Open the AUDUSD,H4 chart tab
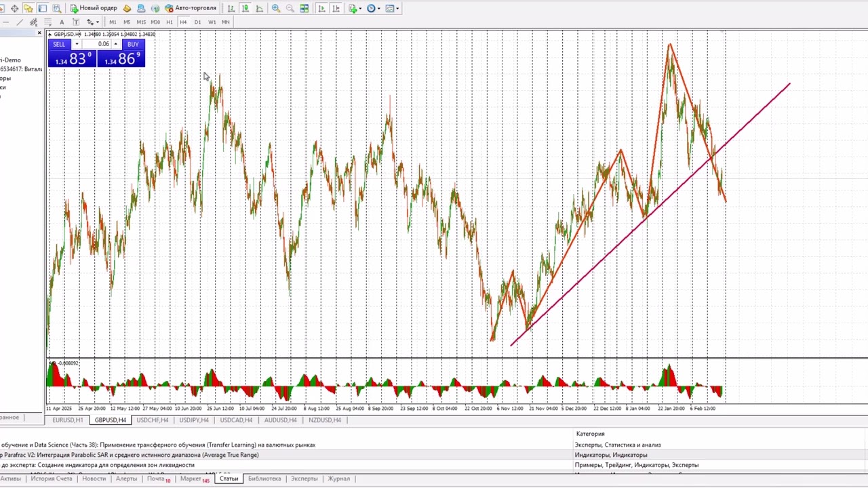Image resolution: width=868 pixels, height=488 pixels. (280, 420)
